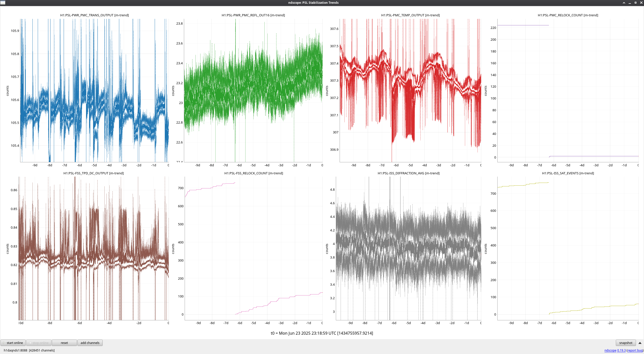Click the 4.8 y-axis tick in ISS_DIFFRACTION plot
The height and width of the screenshot is (354, 644).
pyautogui.click(x=332, y=189)
